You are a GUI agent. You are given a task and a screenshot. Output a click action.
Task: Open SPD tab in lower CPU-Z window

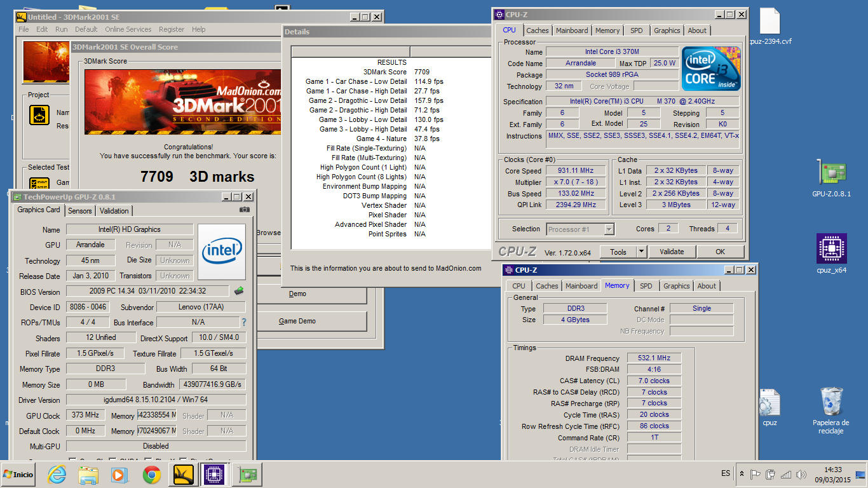[646, 286]
